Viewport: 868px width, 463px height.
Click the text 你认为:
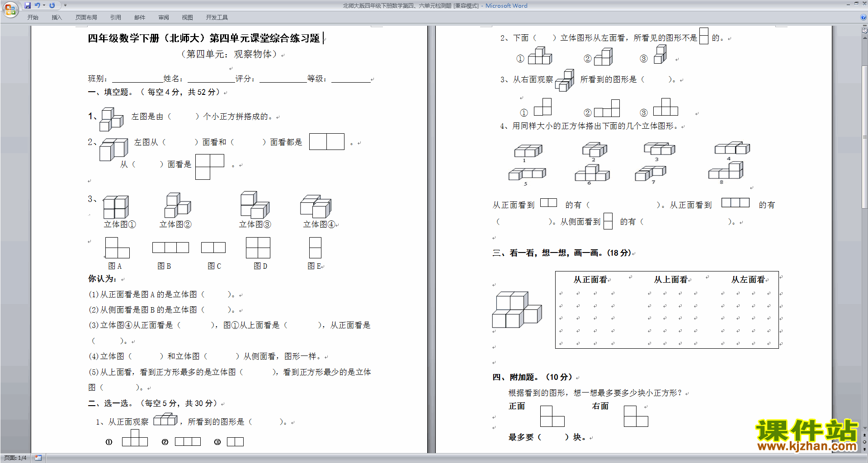tap(102, 279)
